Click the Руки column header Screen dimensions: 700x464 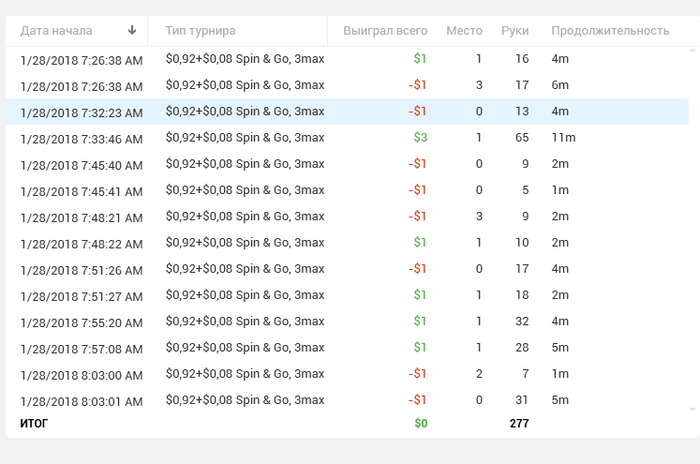coord(516,31)
